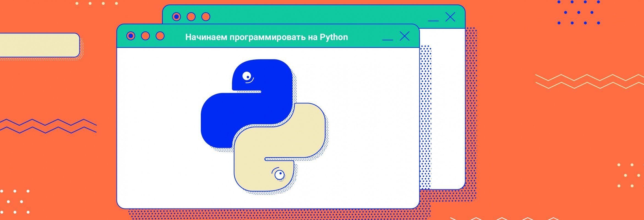Click the front window's middle circle button
This screenshot has height=220, width=644.
(x=145, y=36)
